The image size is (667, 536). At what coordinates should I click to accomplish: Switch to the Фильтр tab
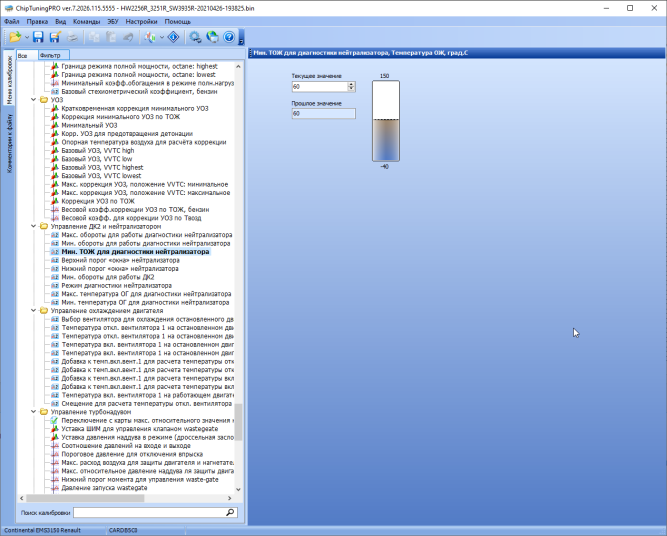click(54, 55)
